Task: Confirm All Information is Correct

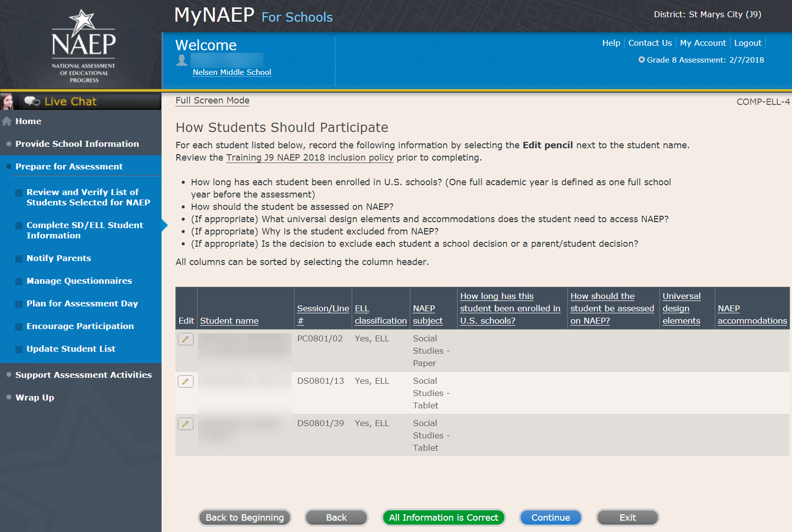Action: pos(444,518)
